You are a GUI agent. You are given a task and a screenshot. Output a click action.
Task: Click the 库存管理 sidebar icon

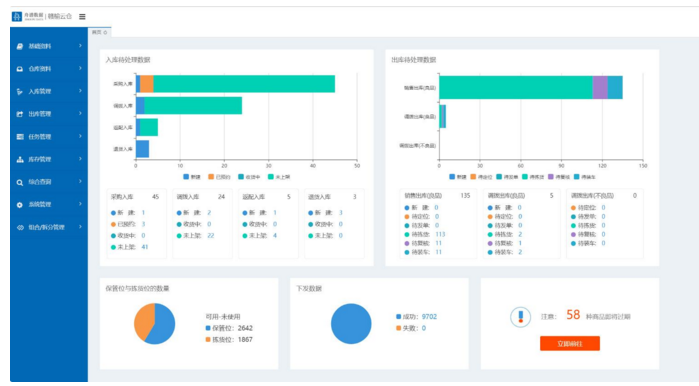point(20,159)
